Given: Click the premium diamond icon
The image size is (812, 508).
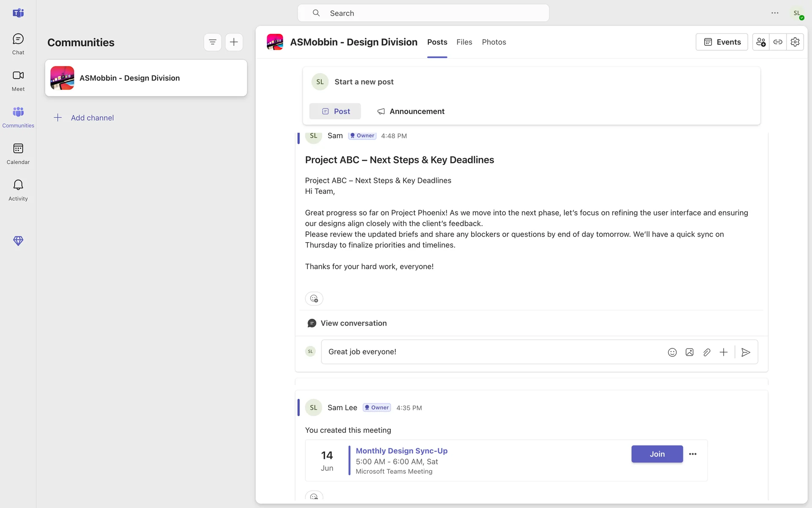Looking at the screenshot, I should 18,241.
